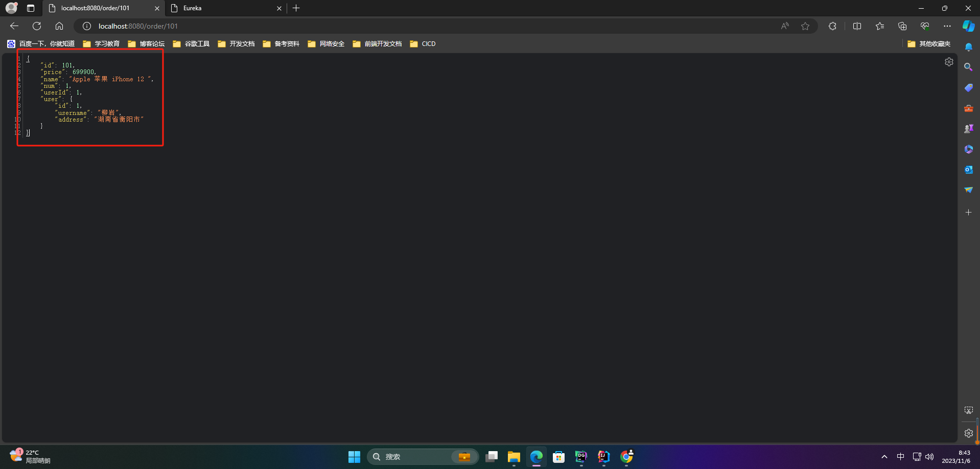Screen dimensions: 980x469
Task: Open Tools briefcase in the sidebar
Action: point(968,108)
